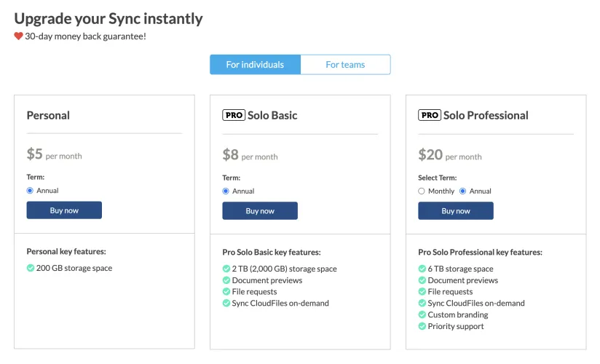600x364 pixels.
Task: Click the checkmark beside 200 GB storage space
Action: click(x=31, y=268)
